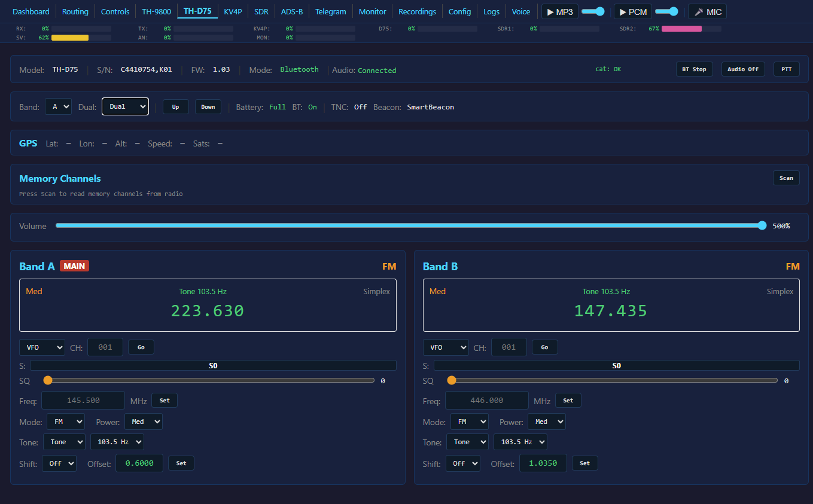Select the TH-D75 tab
Viewport: 813px width, 504px height.
(x=197, y=11)
